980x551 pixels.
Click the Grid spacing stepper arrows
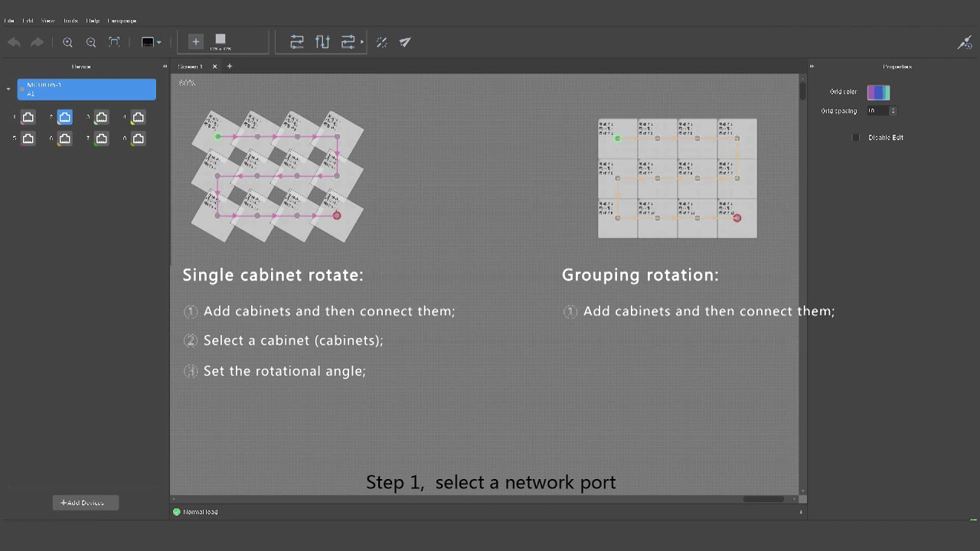click(893, 111)
